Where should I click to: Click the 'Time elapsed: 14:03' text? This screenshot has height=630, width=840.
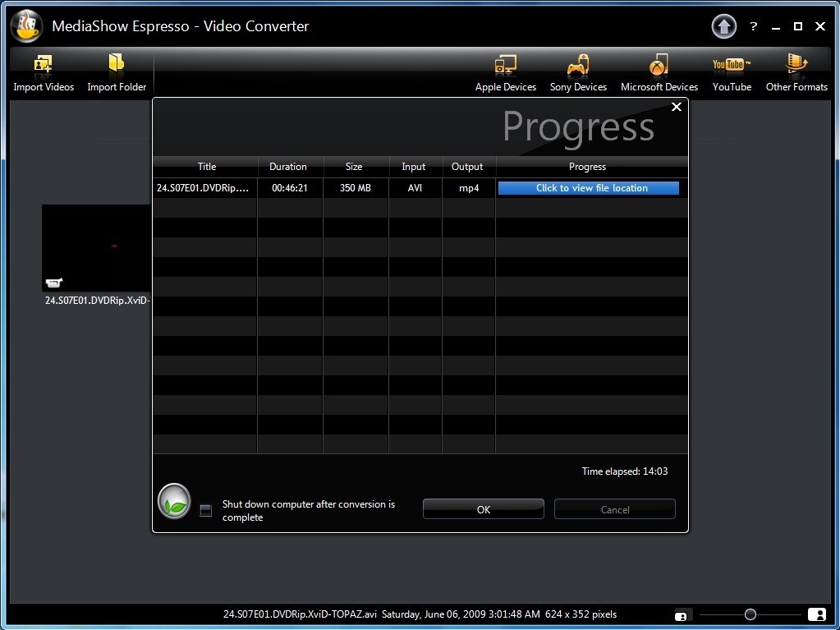point(625,471)
